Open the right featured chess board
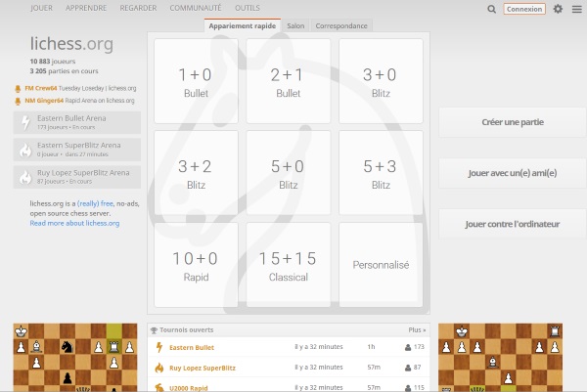This screenshot has height=392, width=587. [501, 358]
